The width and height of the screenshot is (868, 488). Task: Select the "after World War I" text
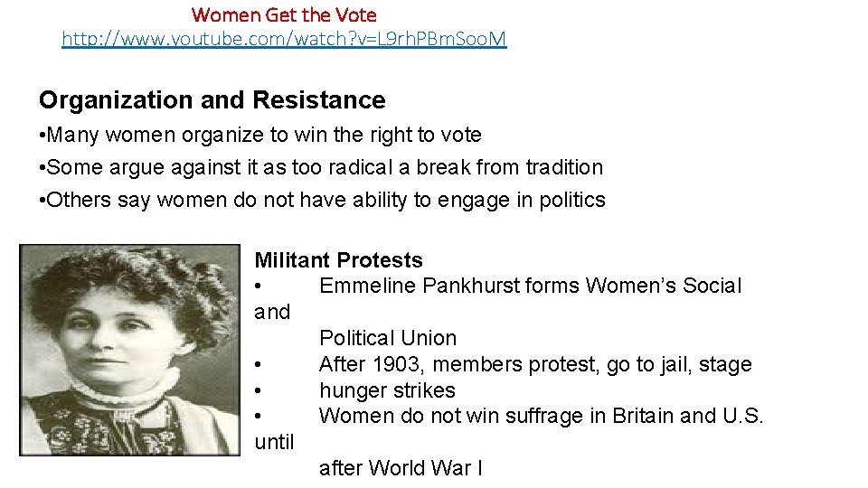(401, 468)
